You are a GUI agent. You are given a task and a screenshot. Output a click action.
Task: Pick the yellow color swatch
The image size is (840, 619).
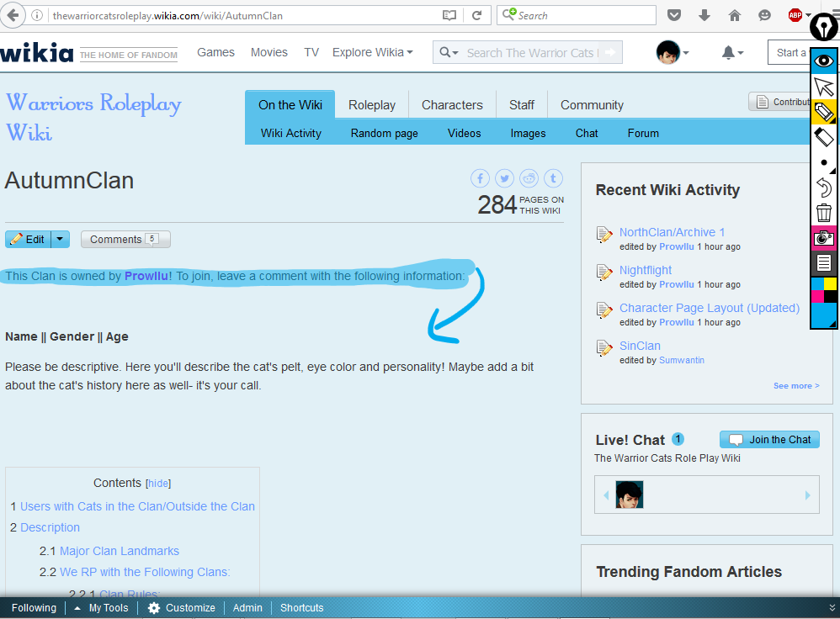pos(829,283)
